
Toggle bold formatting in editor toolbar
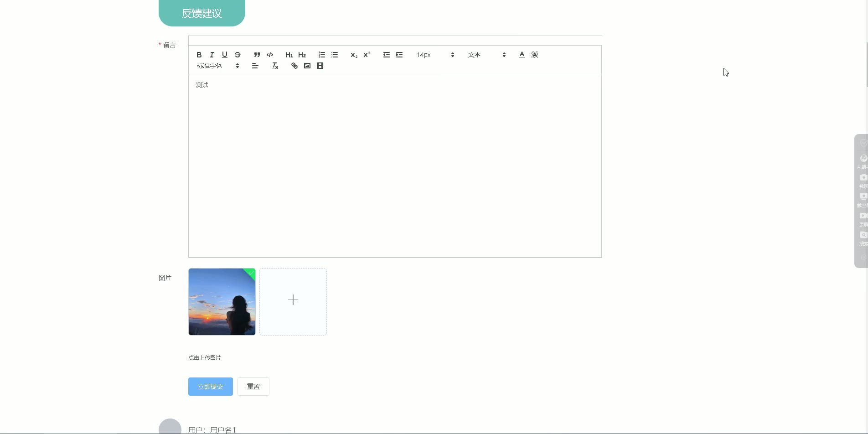[x=199, y=55]
